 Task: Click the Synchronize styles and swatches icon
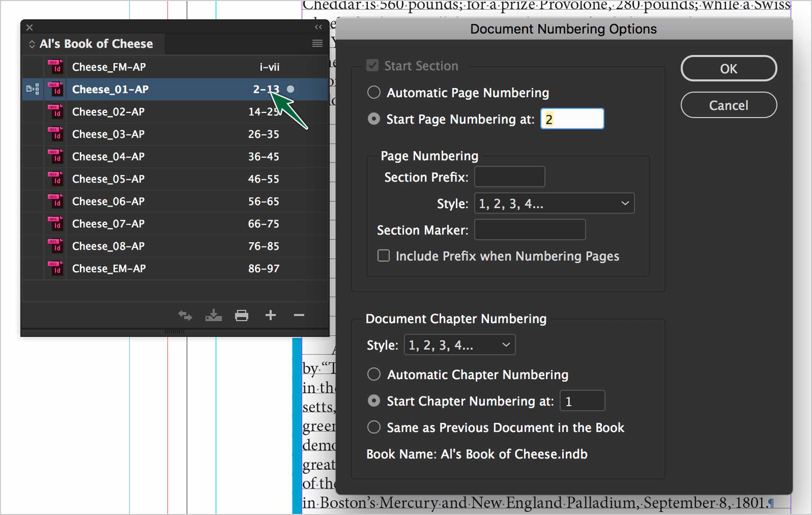tap(185, 315)
